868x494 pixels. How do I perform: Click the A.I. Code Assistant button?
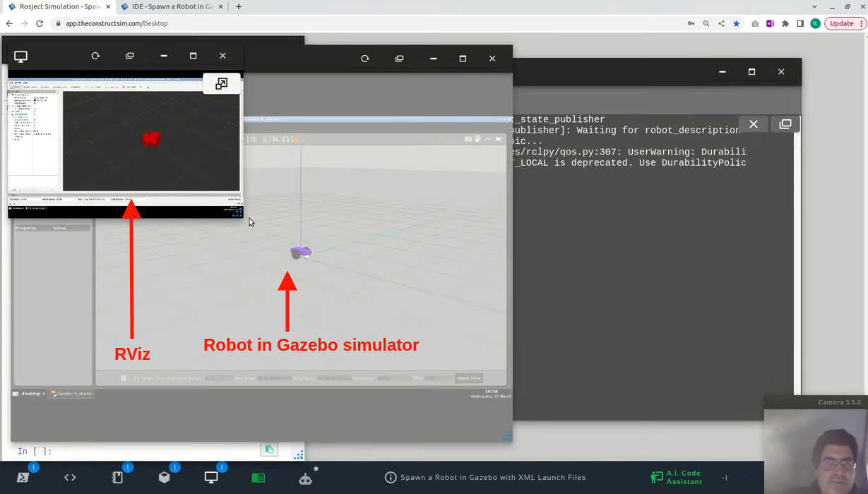click(x=676, y=478)
